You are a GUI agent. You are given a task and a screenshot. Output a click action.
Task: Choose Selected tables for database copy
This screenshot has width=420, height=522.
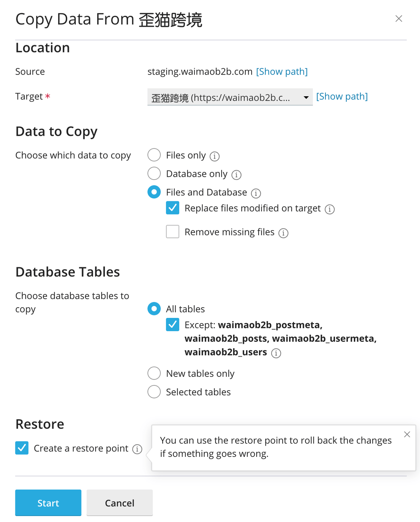(x=154, y=392)
